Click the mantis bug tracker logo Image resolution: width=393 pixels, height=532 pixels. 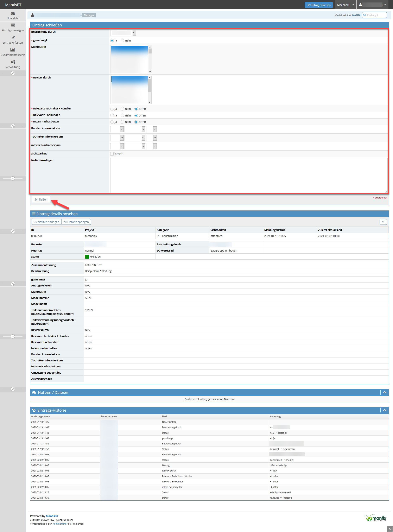[375, 518]
